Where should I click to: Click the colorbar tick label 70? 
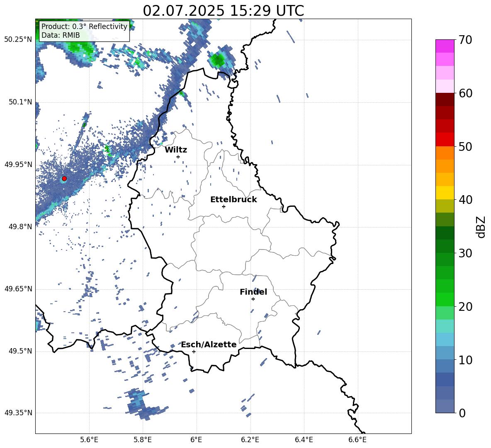(x=465, y=40)
